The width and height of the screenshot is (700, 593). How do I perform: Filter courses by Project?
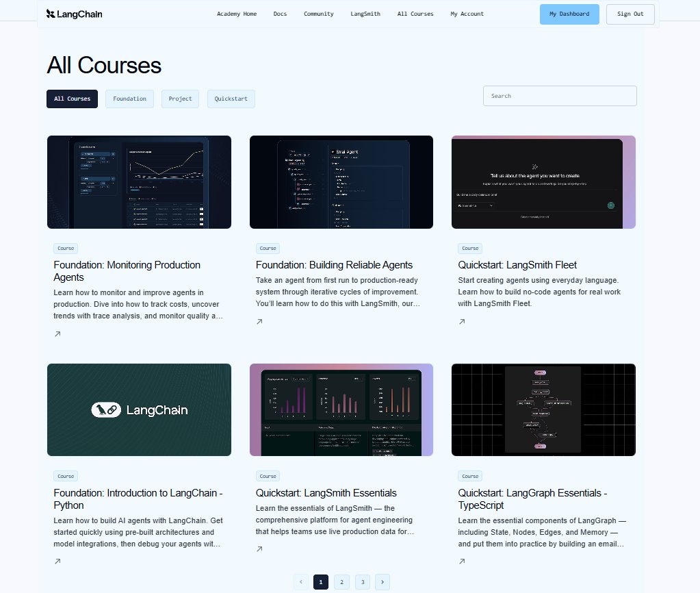tap(180, 99)
